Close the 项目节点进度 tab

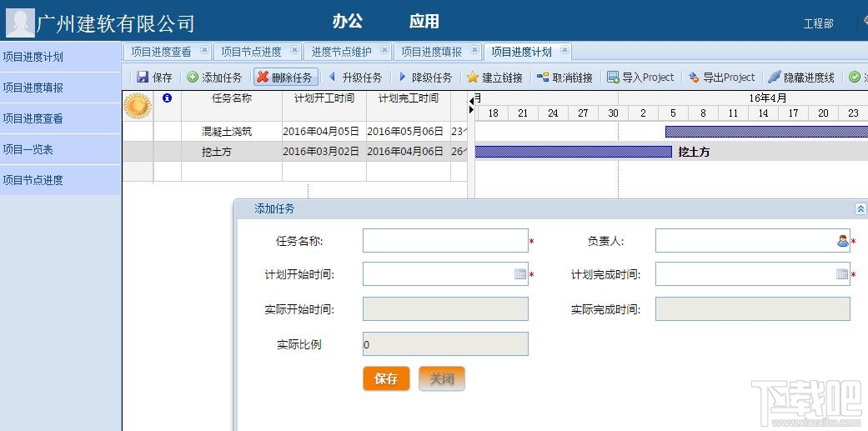point(294,50)
